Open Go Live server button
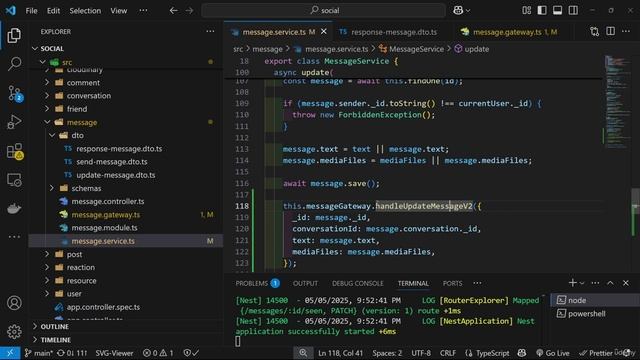The height and width of the screenshot is (360, 640). pyautogui.click(x=553, y=353)
